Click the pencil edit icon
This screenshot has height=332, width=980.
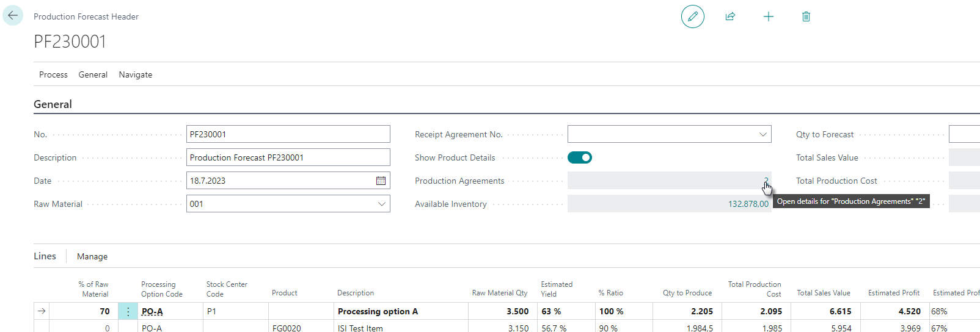[x=692, y=16]
